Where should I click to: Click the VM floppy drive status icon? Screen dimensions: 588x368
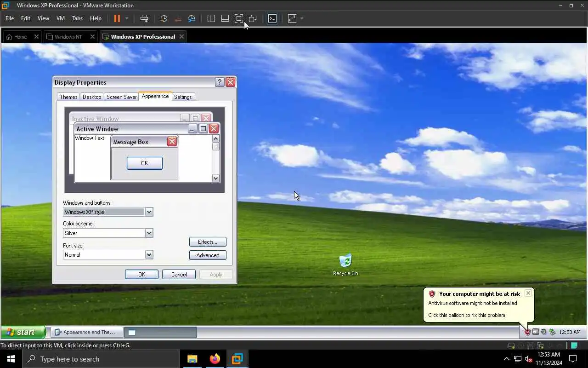(x=530, y=345)
